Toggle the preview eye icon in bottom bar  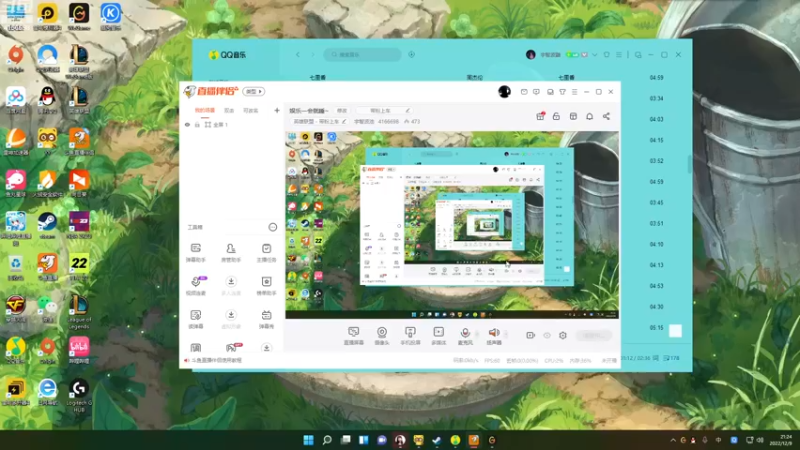(x=546, y=335)
